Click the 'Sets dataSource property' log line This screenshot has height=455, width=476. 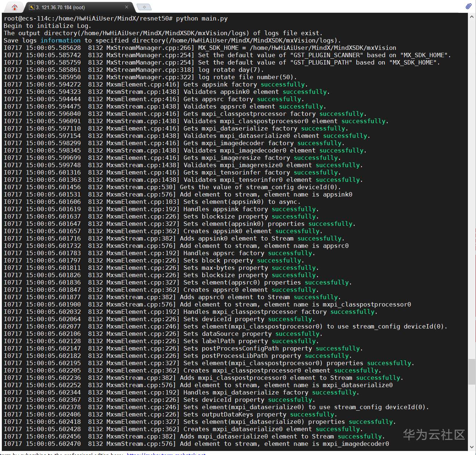point(163,334)
